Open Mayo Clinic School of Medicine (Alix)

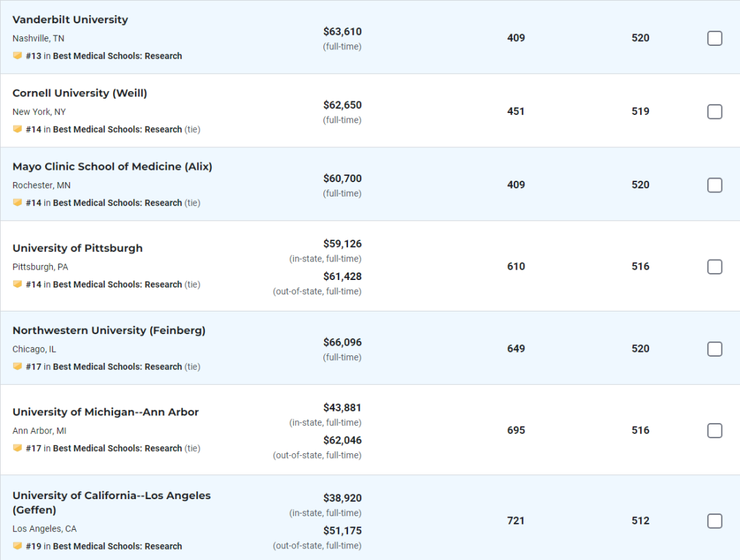(x=112, y=166)
